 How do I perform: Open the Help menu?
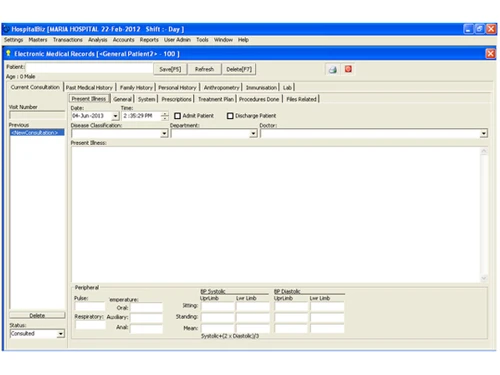(243, 40)
